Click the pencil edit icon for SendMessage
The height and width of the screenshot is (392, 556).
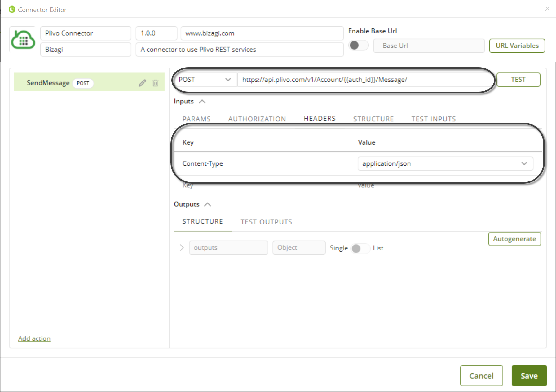tap(142, 83)
